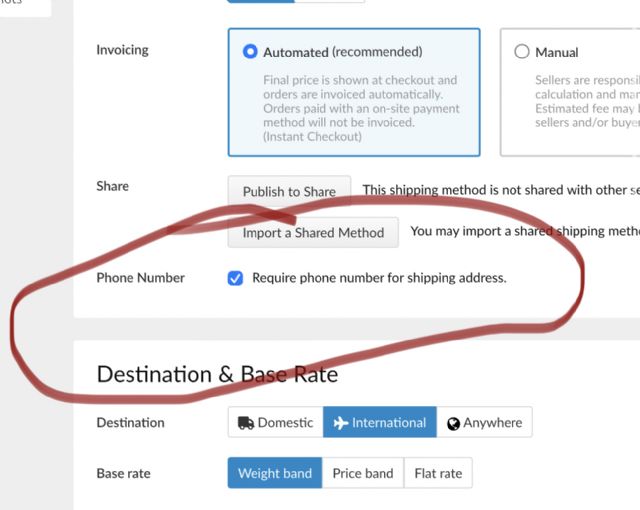
Task: Click the truck icon for Domestic destination
Action: [x=245, y=423]
